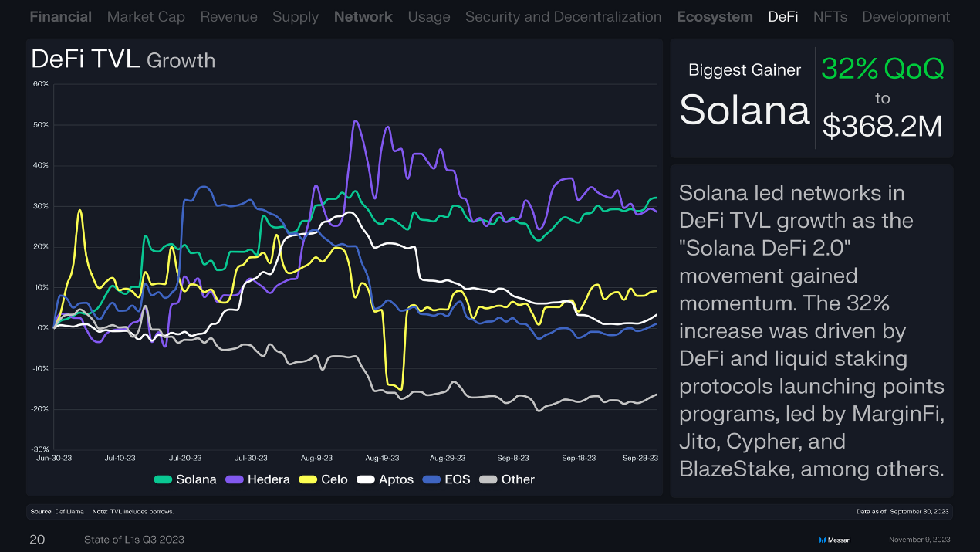The width and height of the screenshot is (980, 552).
Task: Switch to the NFTs tab
Action: pos(830,16)
